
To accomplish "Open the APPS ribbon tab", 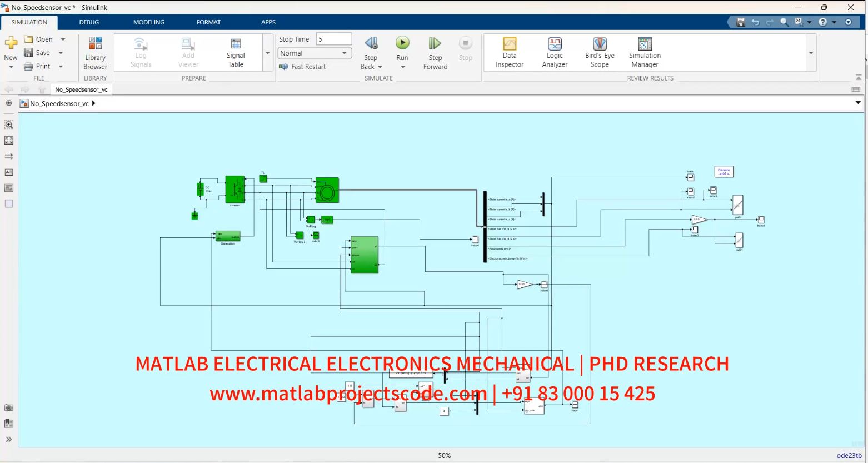I will point(268,22).
